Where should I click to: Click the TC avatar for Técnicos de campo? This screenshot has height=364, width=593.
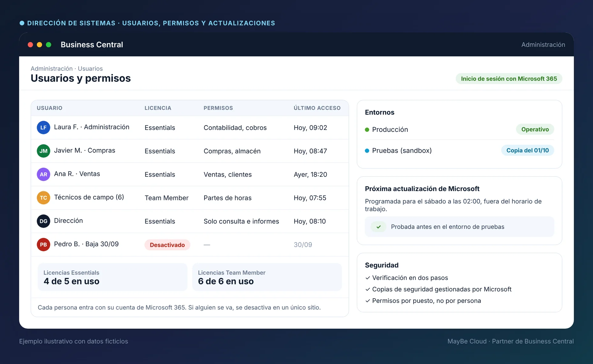[x=43, y=198]
